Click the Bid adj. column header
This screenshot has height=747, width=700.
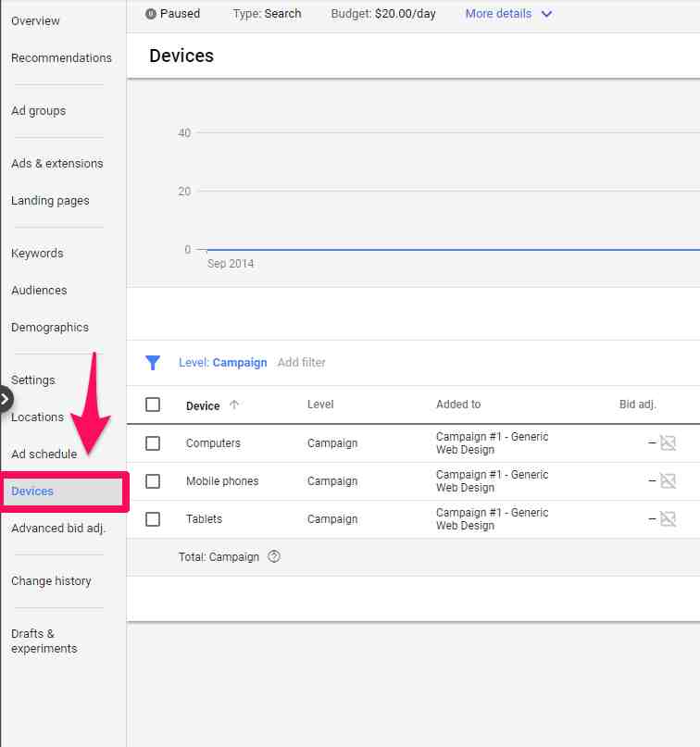[x=642, y=405]
